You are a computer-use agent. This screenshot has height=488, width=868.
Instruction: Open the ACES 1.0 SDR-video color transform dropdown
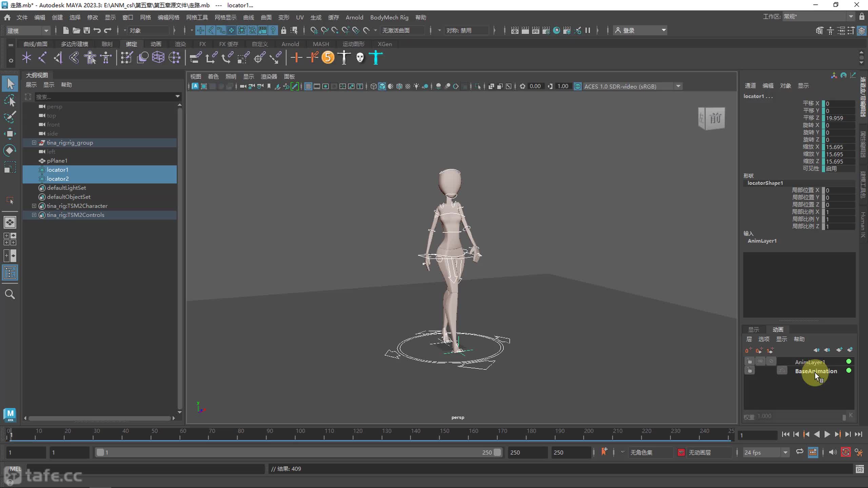coord(632,86)
